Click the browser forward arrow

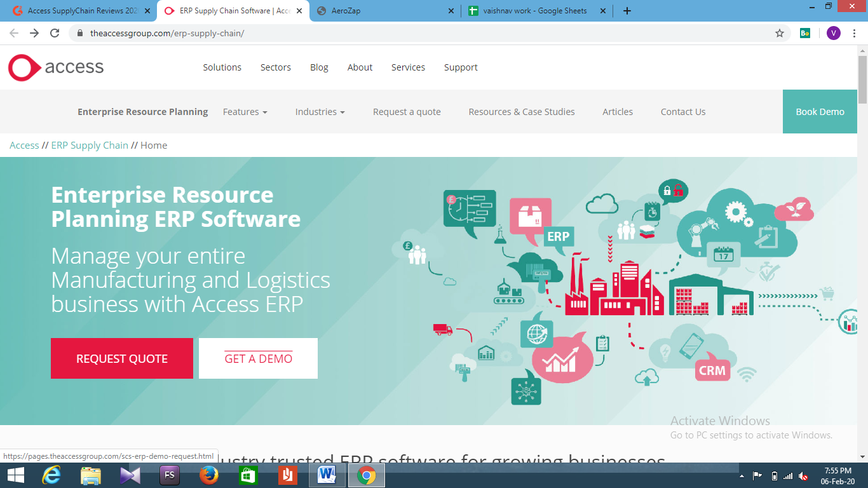(34, 33)
